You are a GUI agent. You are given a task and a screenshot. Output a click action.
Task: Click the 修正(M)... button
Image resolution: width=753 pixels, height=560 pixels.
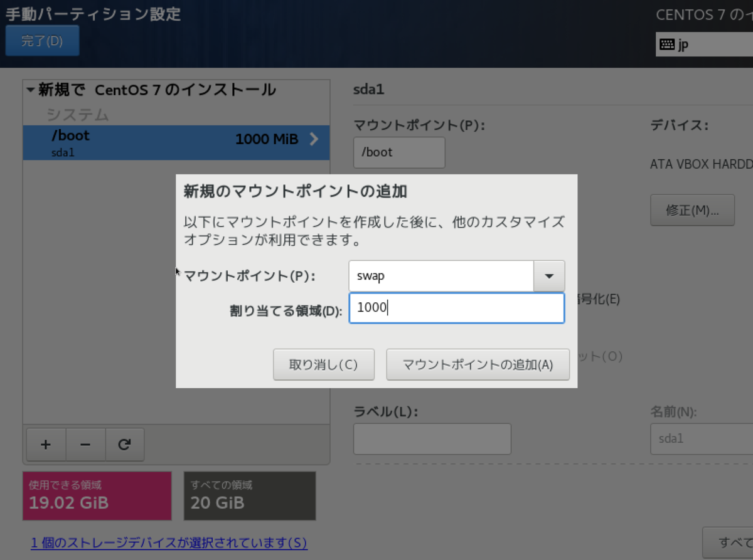(x=692, y=210)
